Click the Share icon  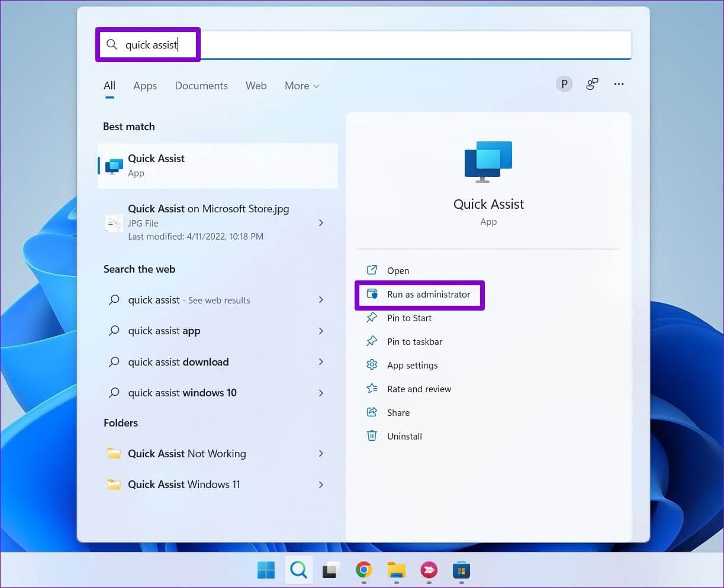tap(372, 412)
